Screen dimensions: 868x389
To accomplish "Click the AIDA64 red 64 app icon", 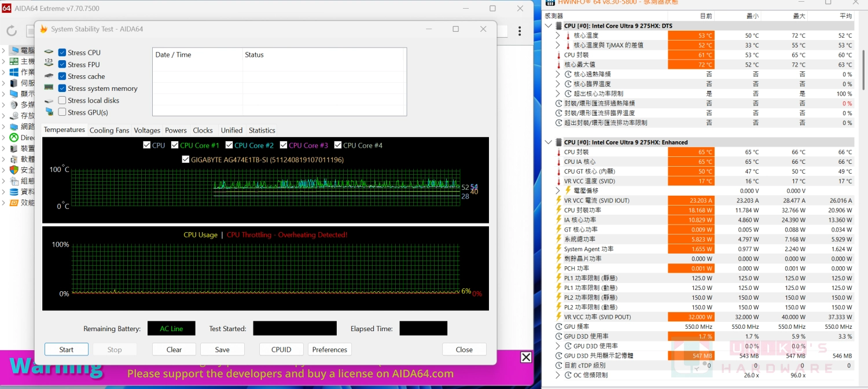I will (x=7, y=8).
